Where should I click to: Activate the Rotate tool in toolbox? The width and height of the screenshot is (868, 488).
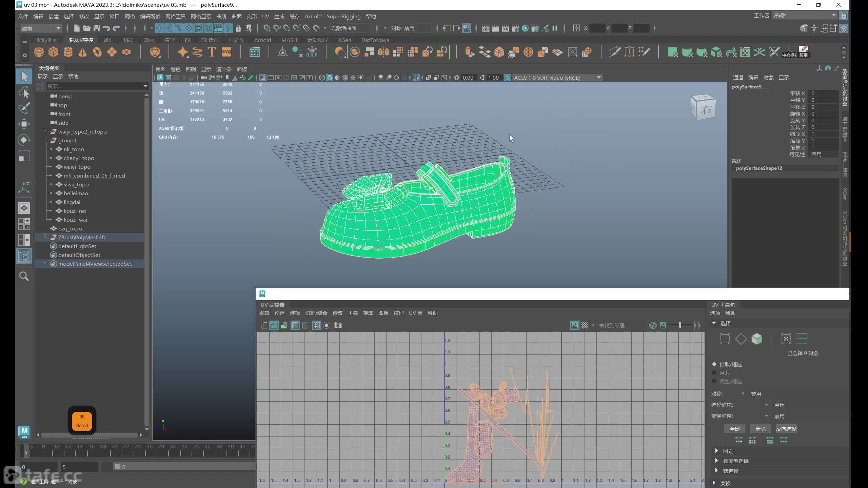coord(24,140)
